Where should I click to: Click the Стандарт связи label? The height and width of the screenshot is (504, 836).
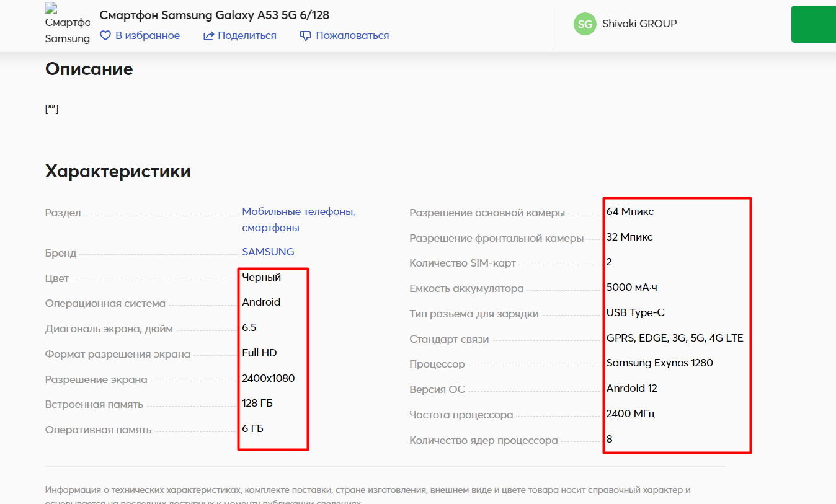pyautogui.click(x=449, y=339)
